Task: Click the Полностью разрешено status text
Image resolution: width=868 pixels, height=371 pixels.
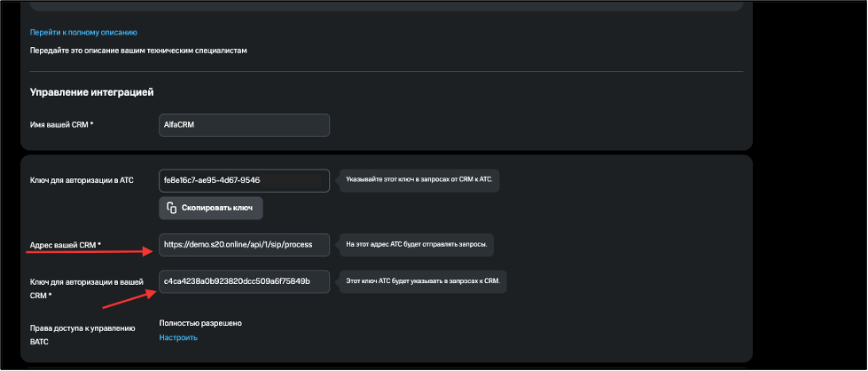Action: point(200,323)
